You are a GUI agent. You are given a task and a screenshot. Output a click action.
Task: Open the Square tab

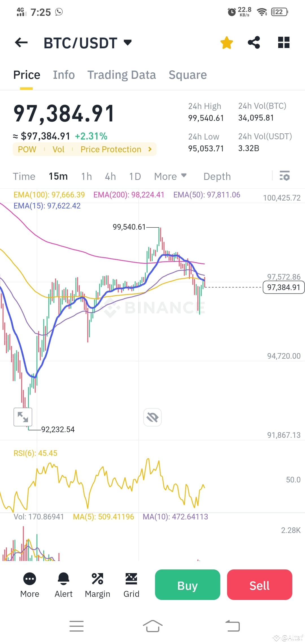[187, 75]
